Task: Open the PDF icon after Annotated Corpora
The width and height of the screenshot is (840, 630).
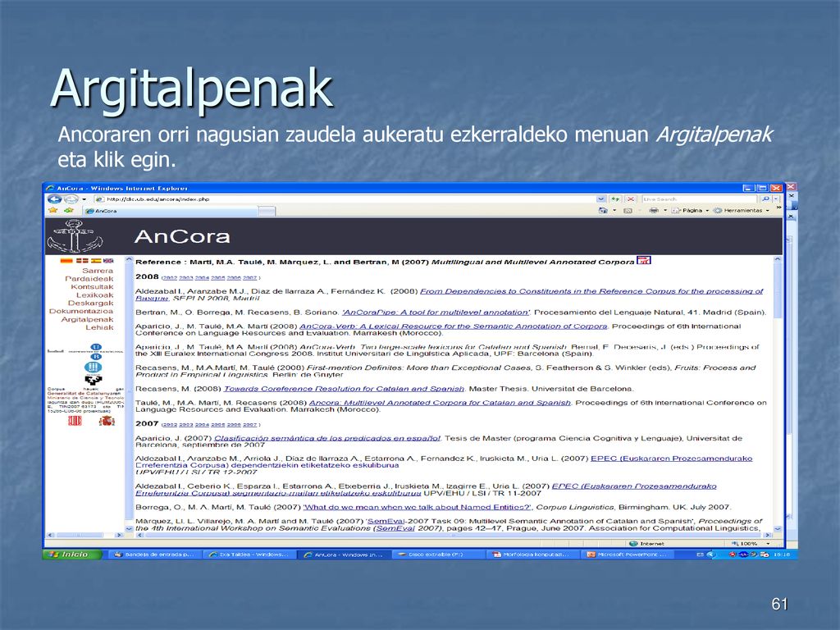Action: [643, 261]
